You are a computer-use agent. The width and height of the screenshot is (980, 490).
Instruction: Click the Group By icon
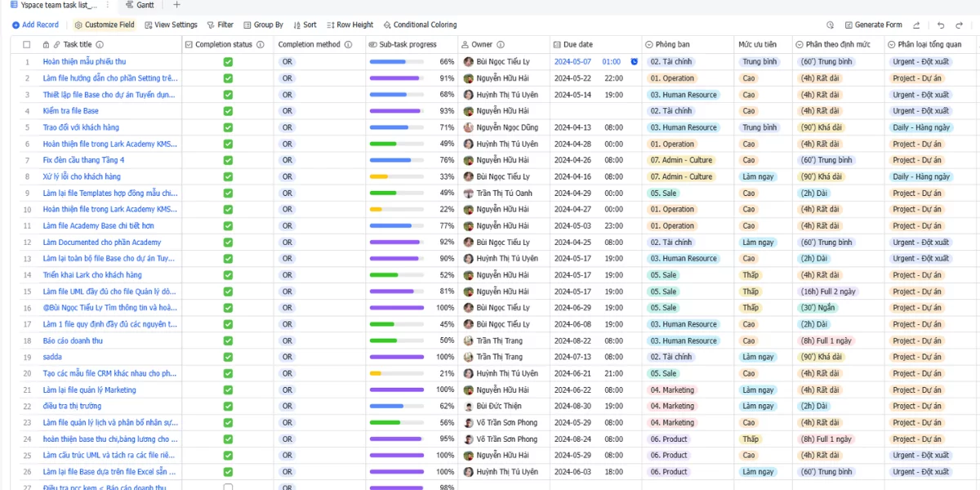(x=247, y=25)
